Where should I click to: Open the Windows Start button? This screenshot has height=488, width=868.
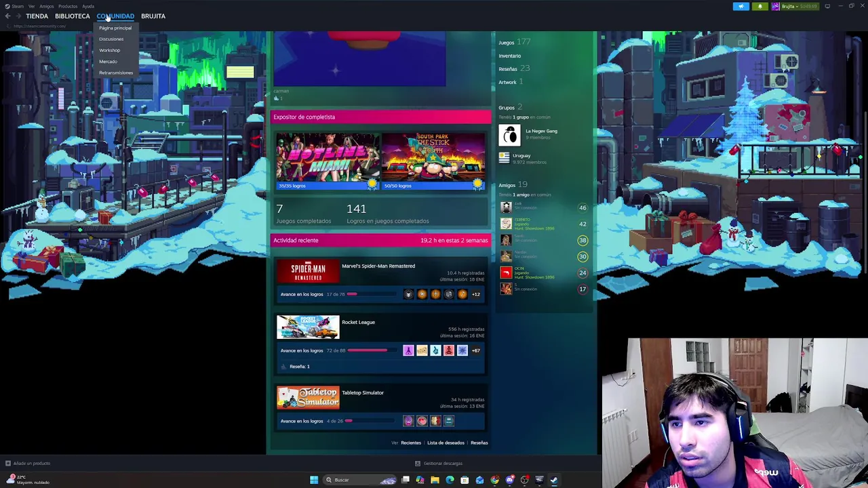tap(314, 480)
